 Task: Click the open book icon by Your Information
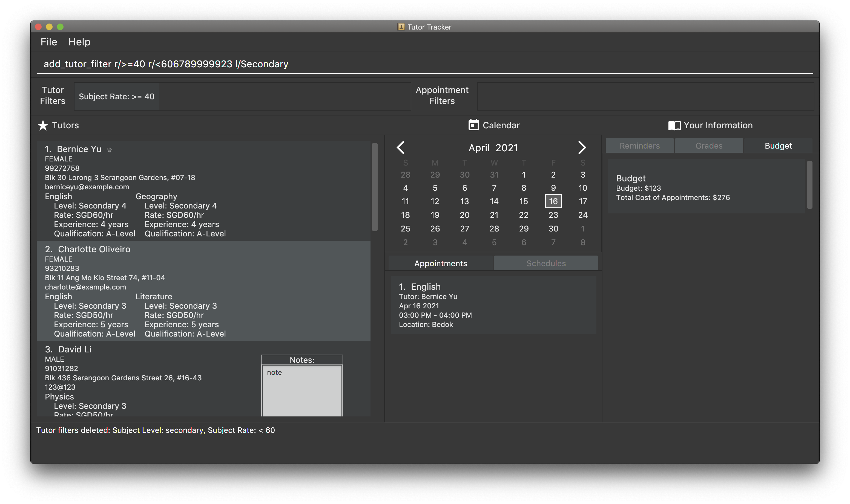674,125
